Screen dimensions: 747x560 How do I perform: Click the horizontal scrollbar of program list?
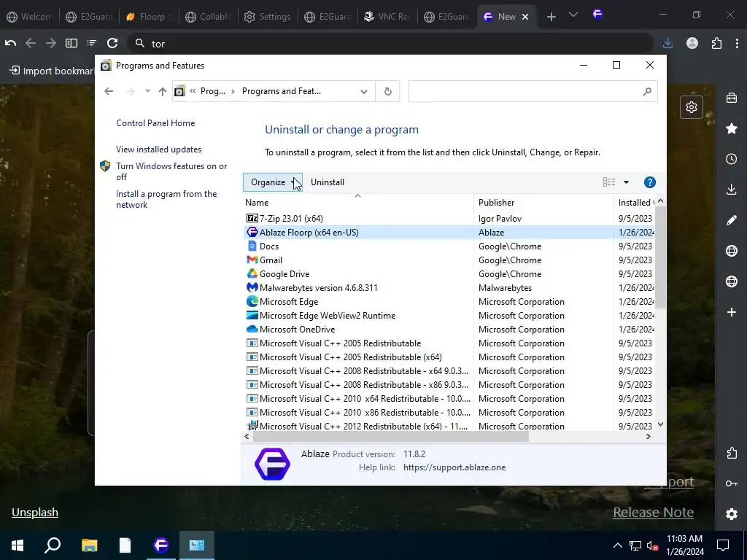[x=391, y=437]
